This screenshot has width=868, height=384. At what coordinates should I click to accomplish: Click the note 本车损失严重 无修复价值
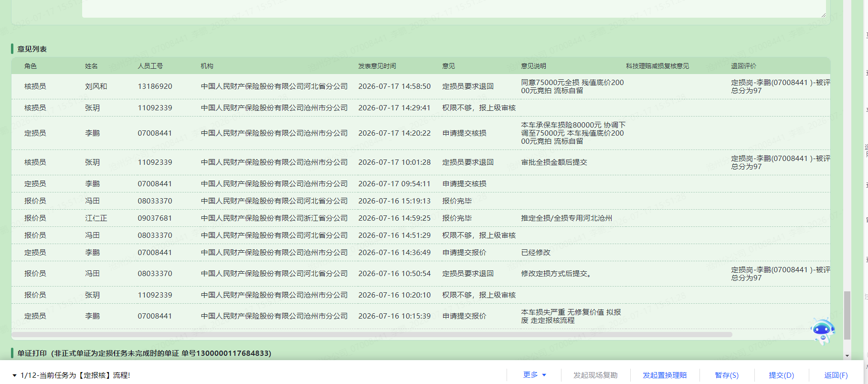(x=571, y=316)
